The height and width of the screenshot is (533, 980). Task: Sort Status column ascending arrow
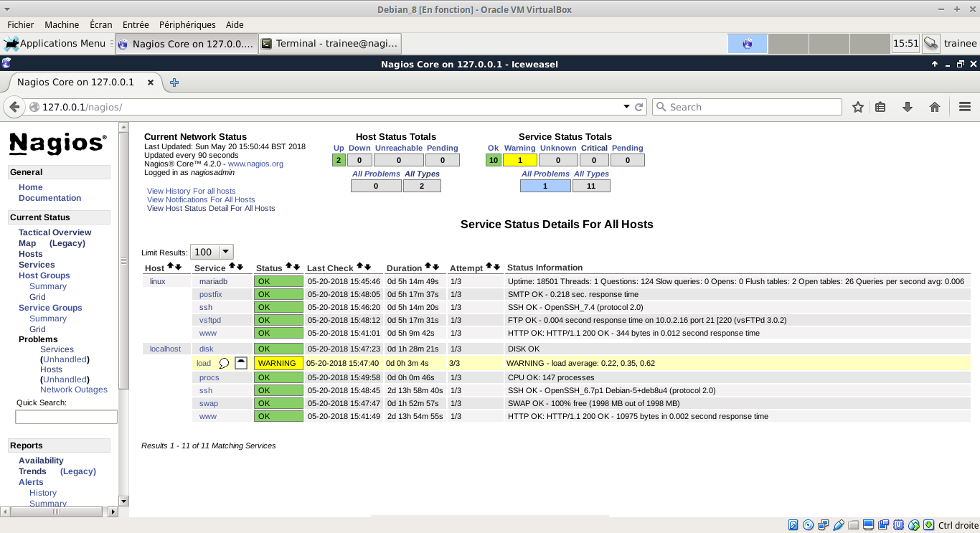pyautogui.click(x=289, y=267)
